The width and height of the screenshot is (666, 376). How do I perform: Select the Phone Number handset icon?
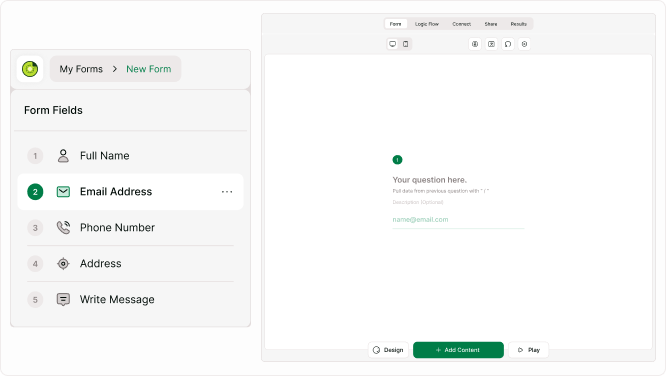[x=63, y=228]
